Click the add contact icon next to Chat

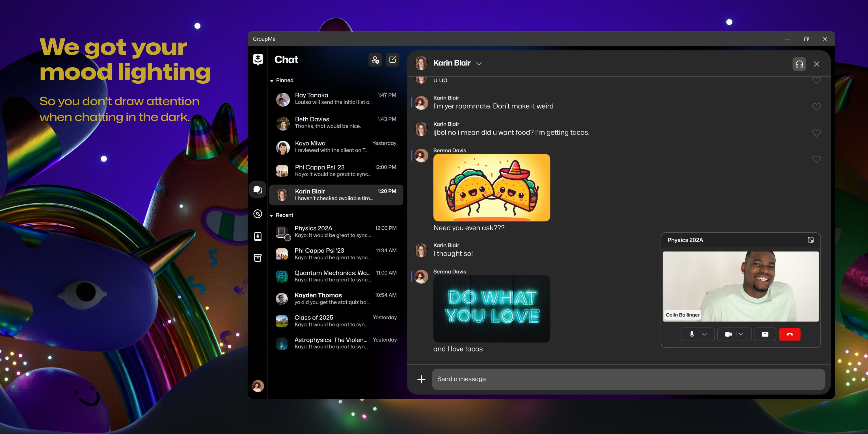pyautogui.click(x=375, y=60)
